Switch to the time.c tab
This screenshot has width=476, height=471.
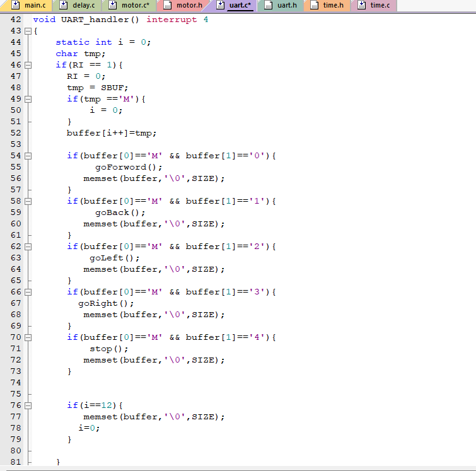tap(374, 6)
